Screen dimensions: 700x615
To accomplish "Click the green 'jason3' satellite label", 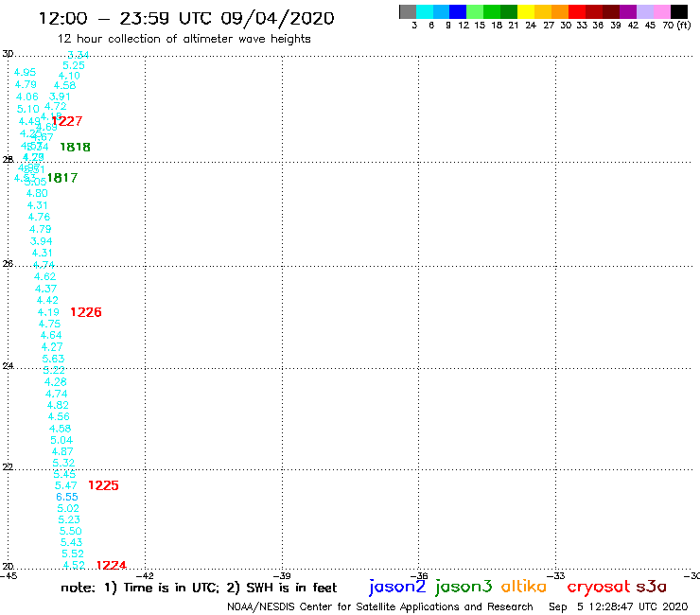I will [464, 587].
